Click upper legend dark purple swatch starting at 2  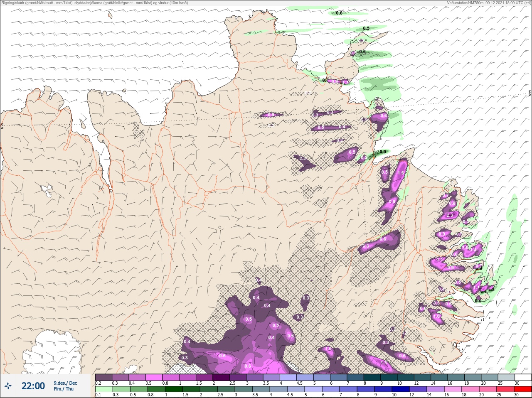tap(221, 377)
